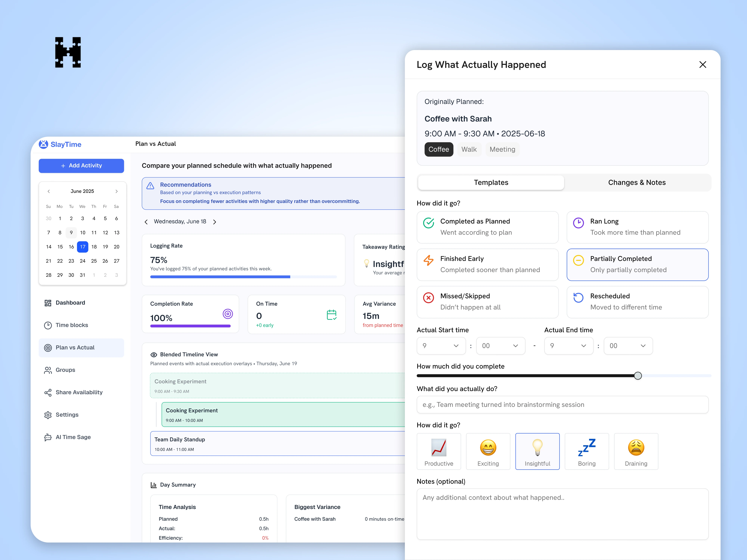Open Groups people icon in sidebar
Screen dimensions: 747x560
(48, 370)
